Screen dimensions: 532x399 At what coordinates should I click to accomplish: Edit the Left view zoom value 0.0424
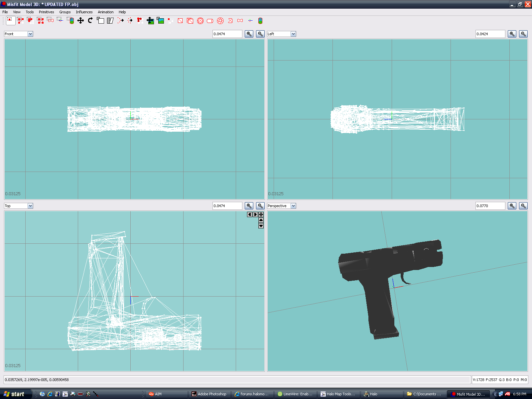pos(490,34)
